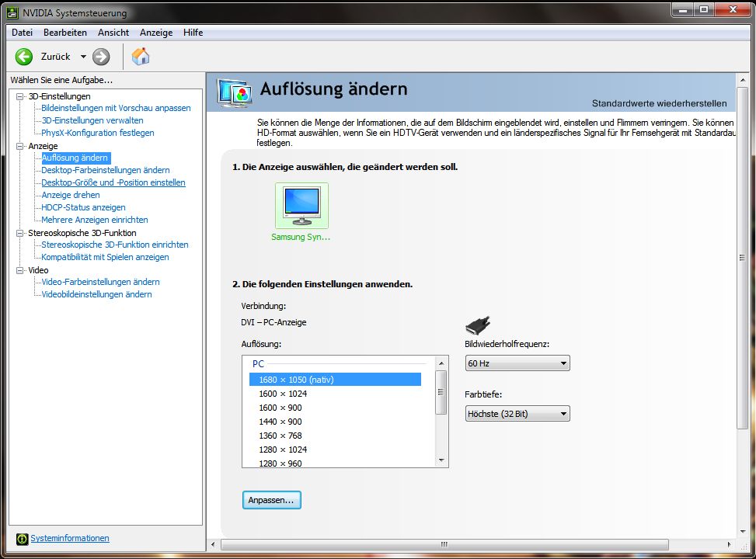Select resolution 1680 × 1050 (nativ)

coord(335,380)
